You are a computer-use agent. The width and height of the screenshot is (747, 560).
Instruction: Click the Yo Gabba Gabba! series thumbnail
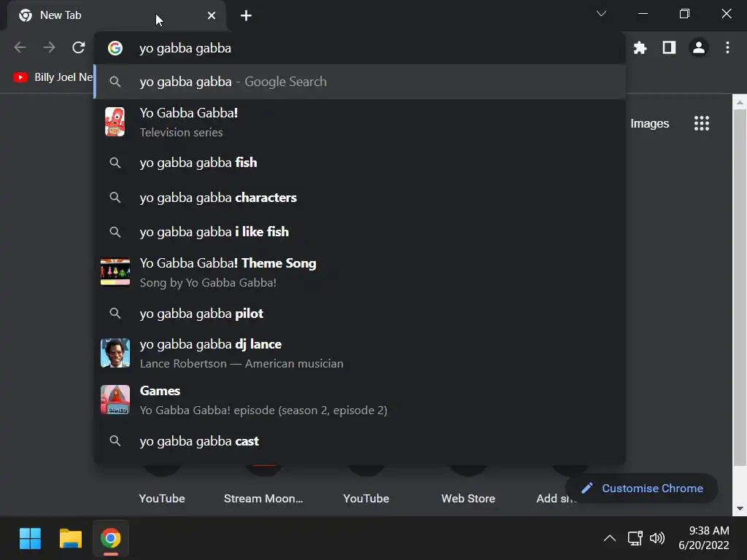click(x=115, y=122)
